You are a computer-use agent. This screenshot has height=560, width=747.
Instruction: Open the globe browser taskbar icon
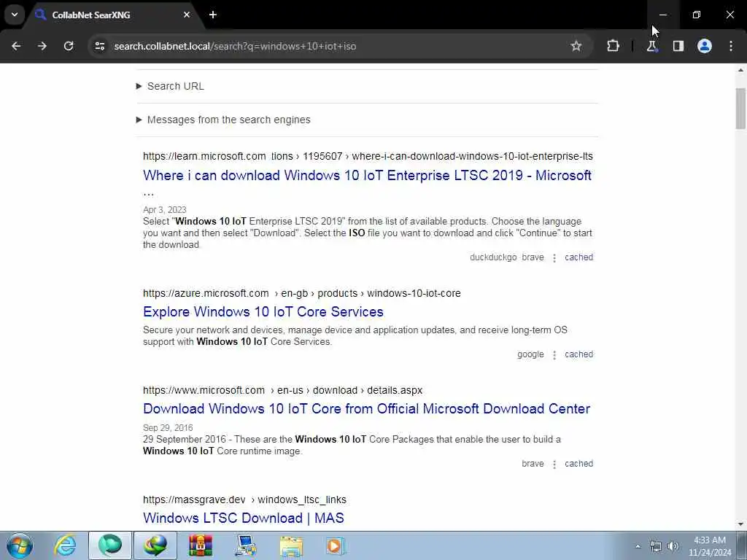pos(155,545)
